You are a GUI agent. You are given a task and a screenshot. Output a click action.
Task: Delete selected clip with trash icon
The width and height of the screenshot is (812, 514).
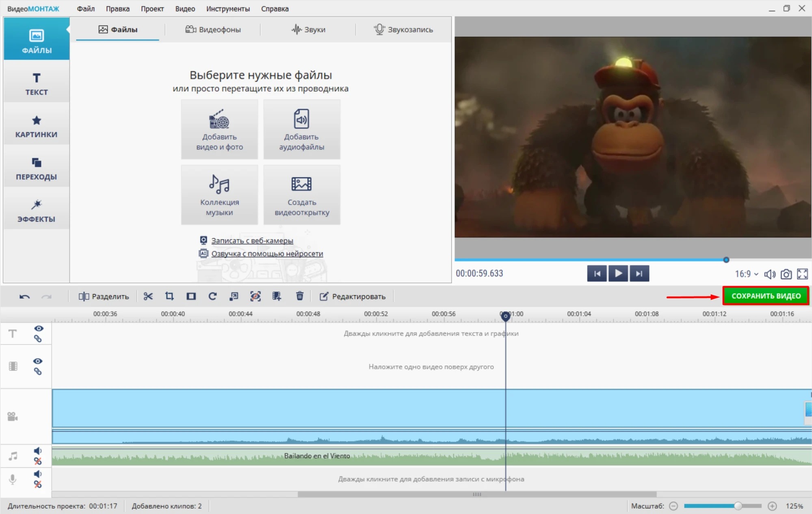point(300,296)
